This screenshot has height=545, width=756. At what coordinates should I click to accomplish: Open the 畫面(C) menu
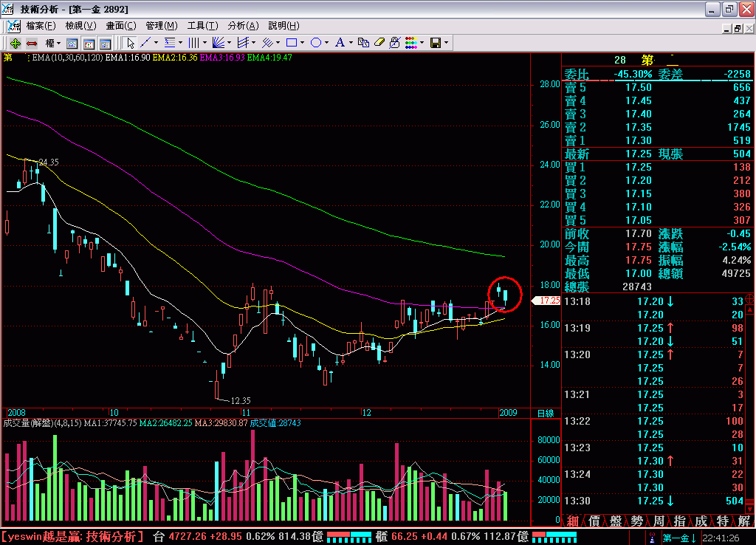click(121, 26)
